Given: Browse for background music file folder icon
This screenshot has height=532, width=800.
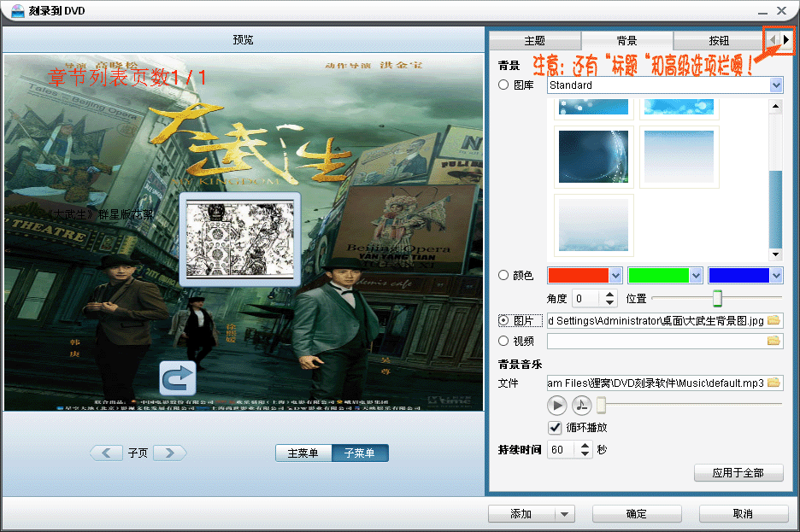Looking at the screenshot, I should [774, 383].
